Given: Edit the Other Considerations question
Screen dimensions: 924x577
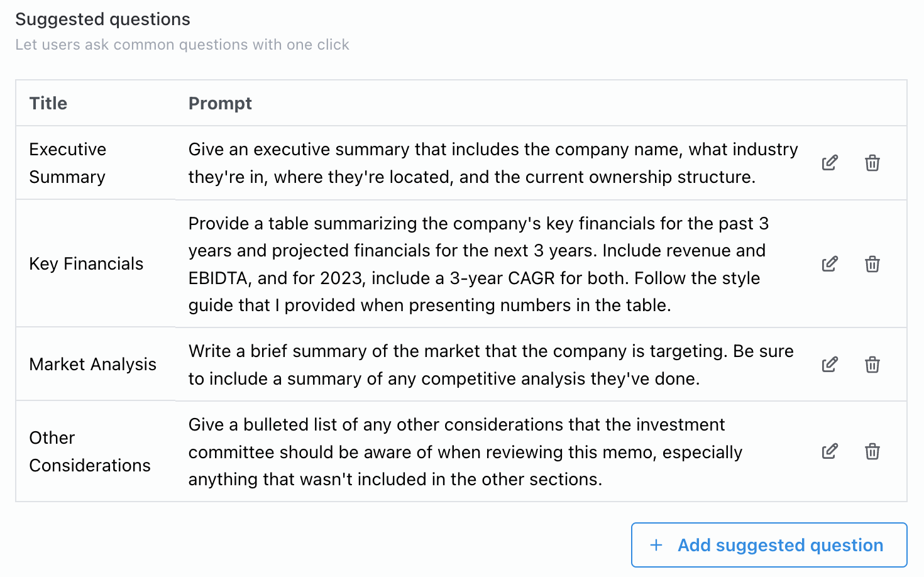Looking at the screenshot, I should click(830, 451).
